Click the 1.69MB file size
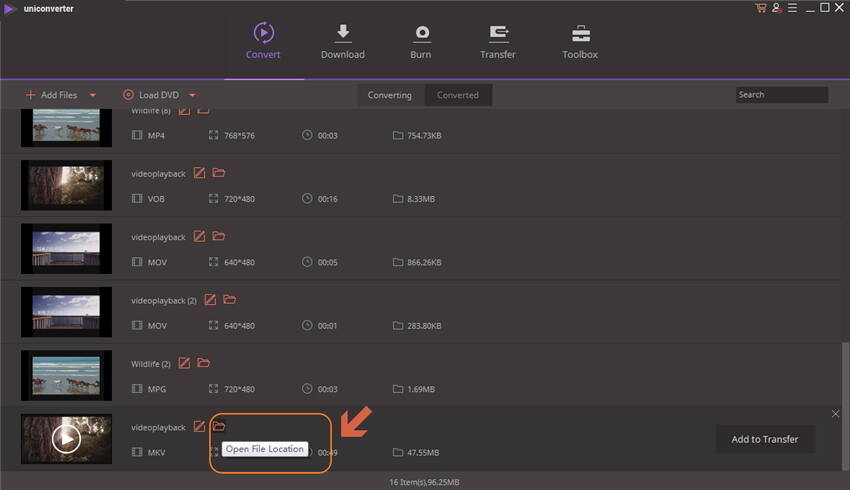This screenshot has width=850, height=490. point(421,389)
